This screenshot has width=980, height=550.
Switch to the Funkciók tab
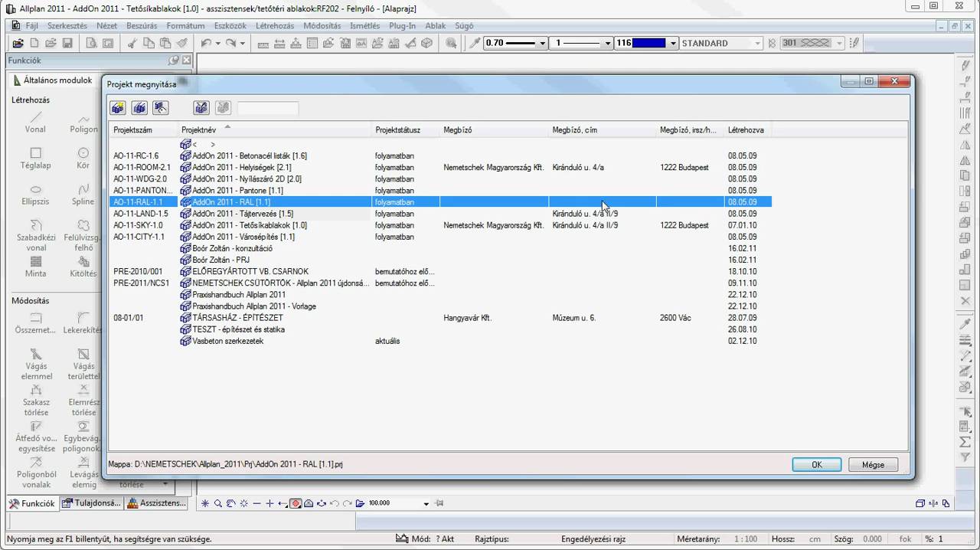point(32,503)
